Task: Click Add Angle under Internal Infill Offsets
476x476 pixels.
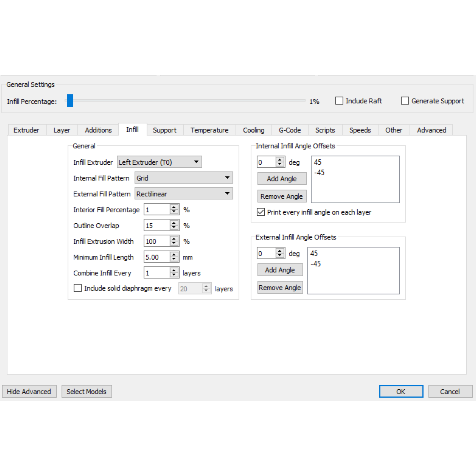Action: coord(282,179)
